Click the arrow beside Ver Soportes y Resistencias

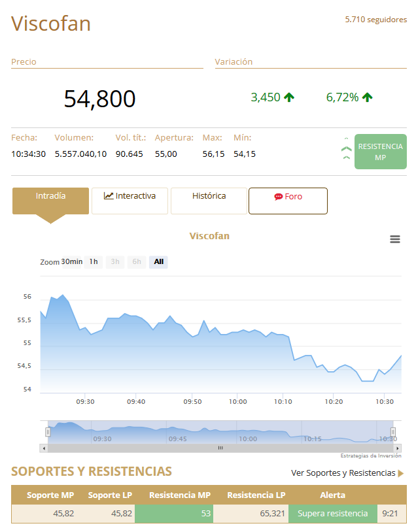(x=401, y=473)
